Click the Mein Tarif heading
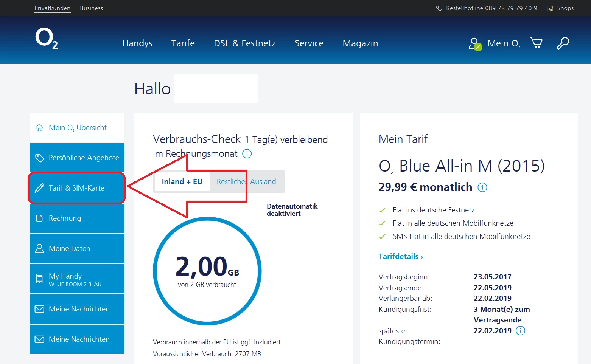 pyautogui.click(x=403, y=139)
